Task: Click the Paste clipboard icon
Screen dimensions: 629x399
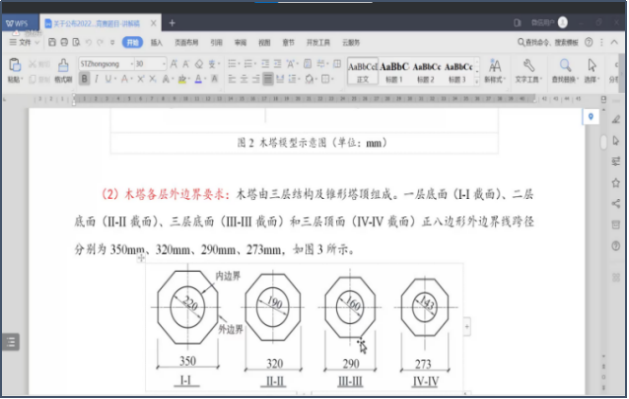Action: (x=15, y=65)
